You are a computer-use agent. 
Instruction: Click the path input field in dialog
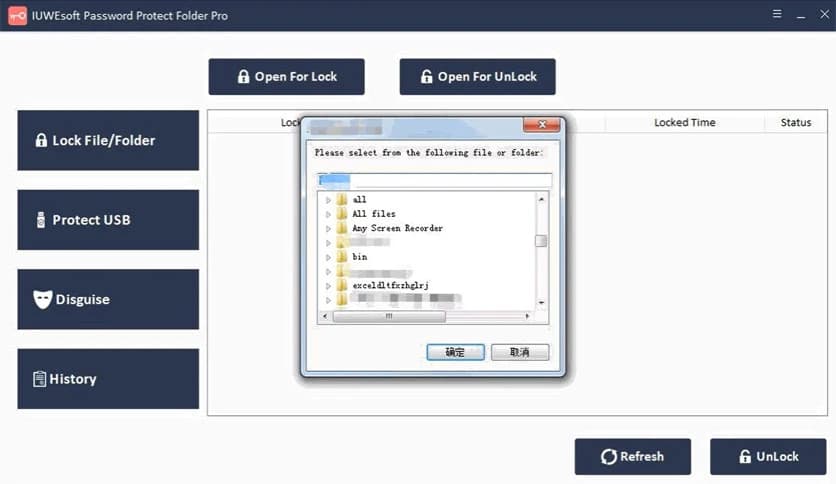pos(434,180)
